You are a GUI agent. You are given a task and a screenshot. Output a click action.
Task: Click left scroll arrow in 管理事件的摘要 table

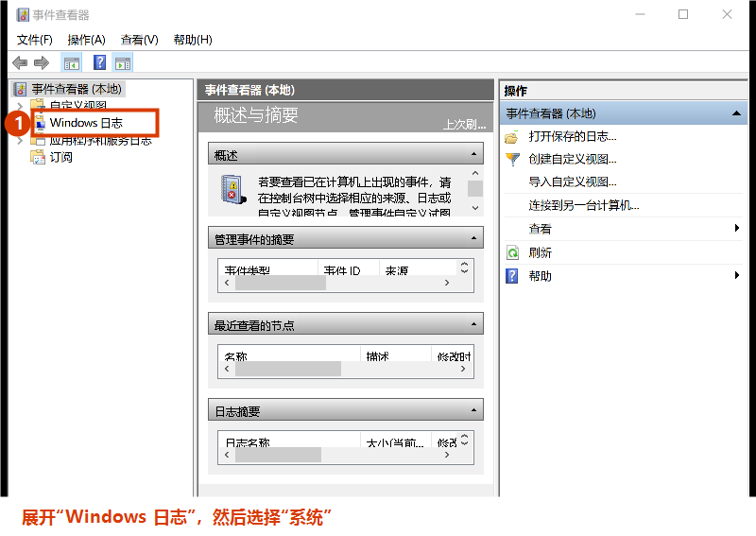(227, 283)
